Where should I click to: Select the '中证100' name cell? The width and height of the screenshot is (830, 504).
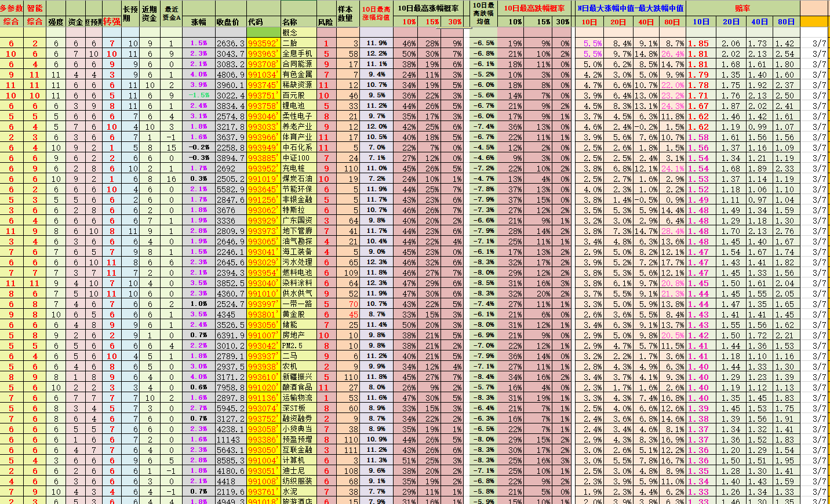point(298,158)
